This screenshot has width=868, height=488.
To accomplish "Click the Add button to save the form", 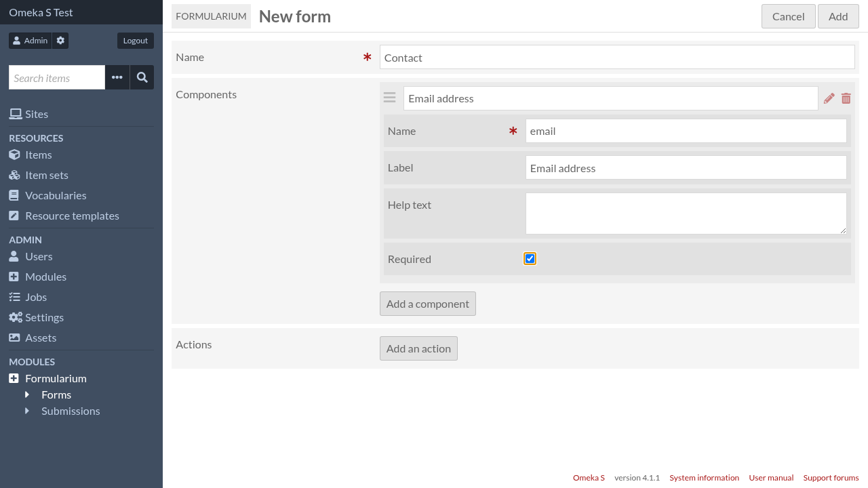I will (x=838, y=16).
